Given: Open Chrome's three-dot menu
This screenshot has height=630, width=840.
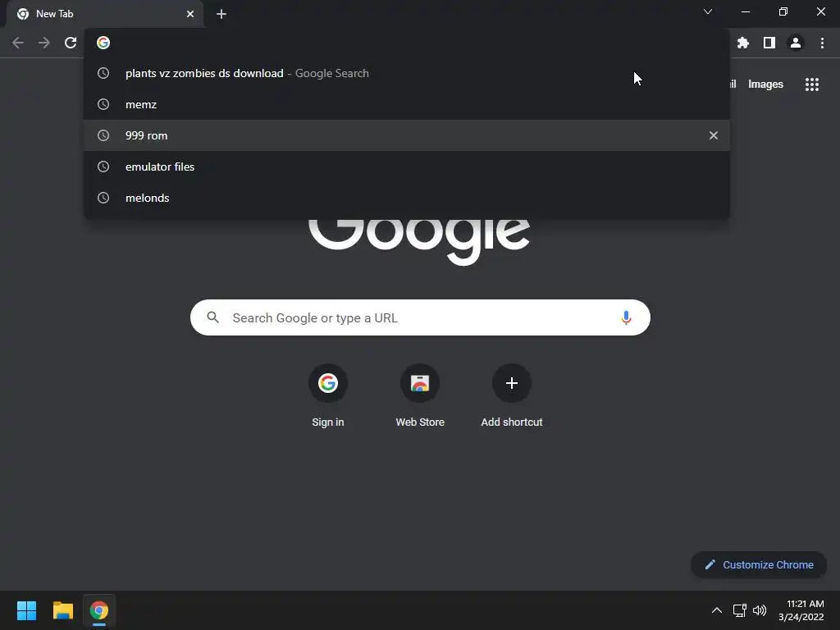Looking at the screenshot, I should 822,43.
